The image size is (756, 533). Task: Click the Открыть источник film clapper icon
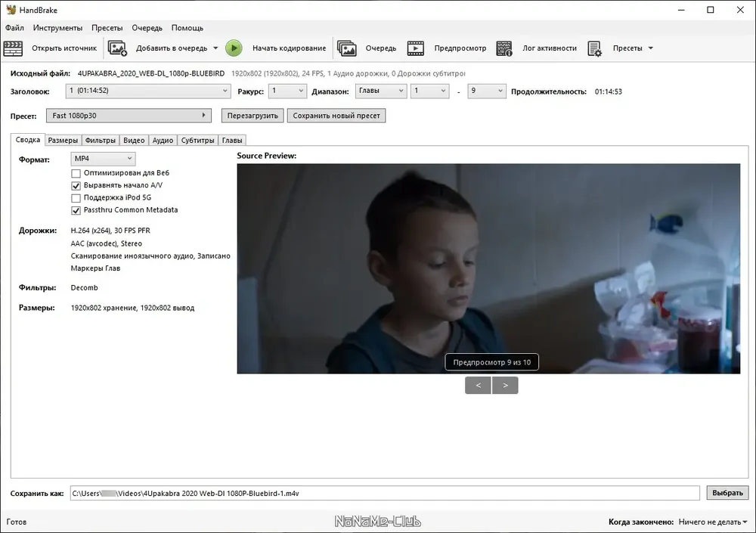pos(13,48)
